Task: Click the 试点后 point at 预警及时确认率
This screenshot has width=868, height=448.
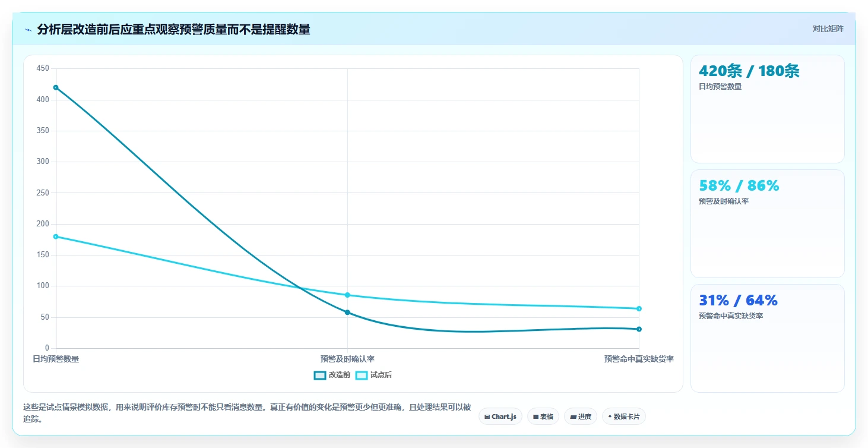Action: tap(347, 295)
